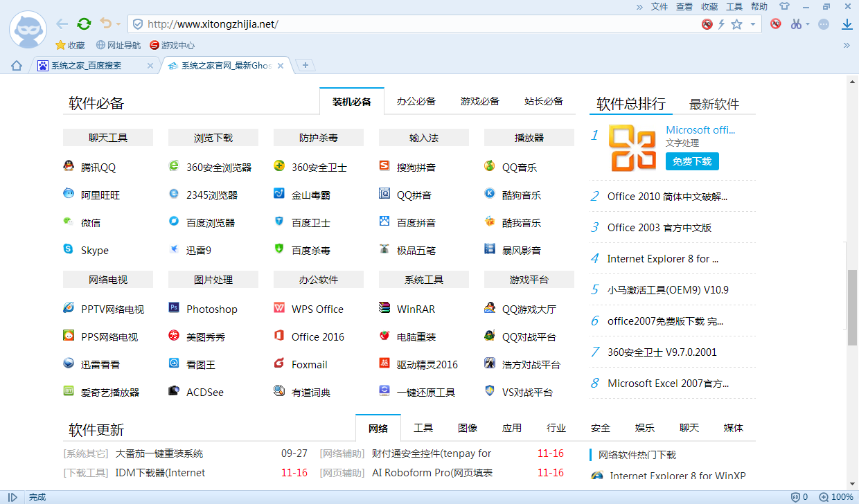
Task: Click the QQ游戏大厅 icon
Action: pos(490,308)
